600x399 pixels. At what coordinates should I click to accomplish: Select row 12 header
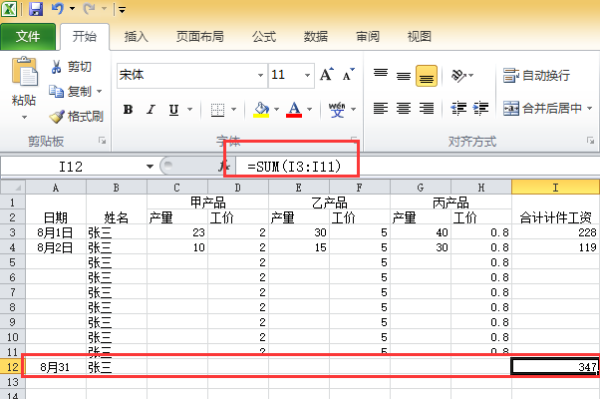click(x=12, y=367)
